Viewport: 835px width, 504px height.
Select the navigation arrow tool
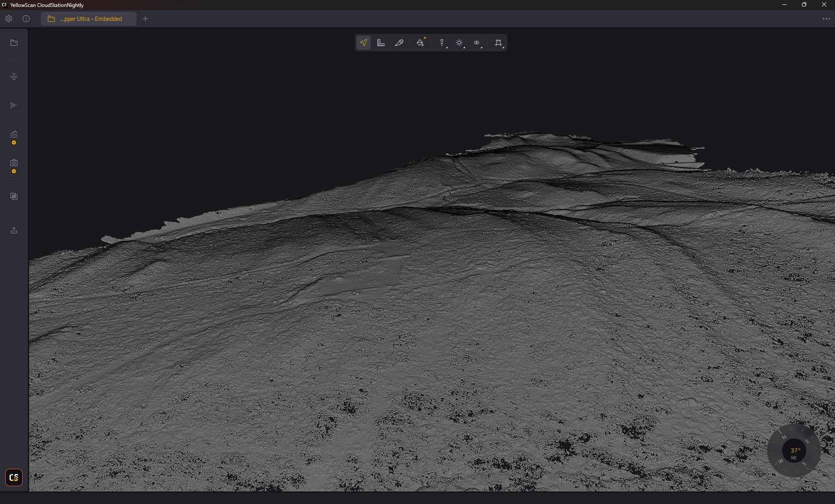coord(364,43)
